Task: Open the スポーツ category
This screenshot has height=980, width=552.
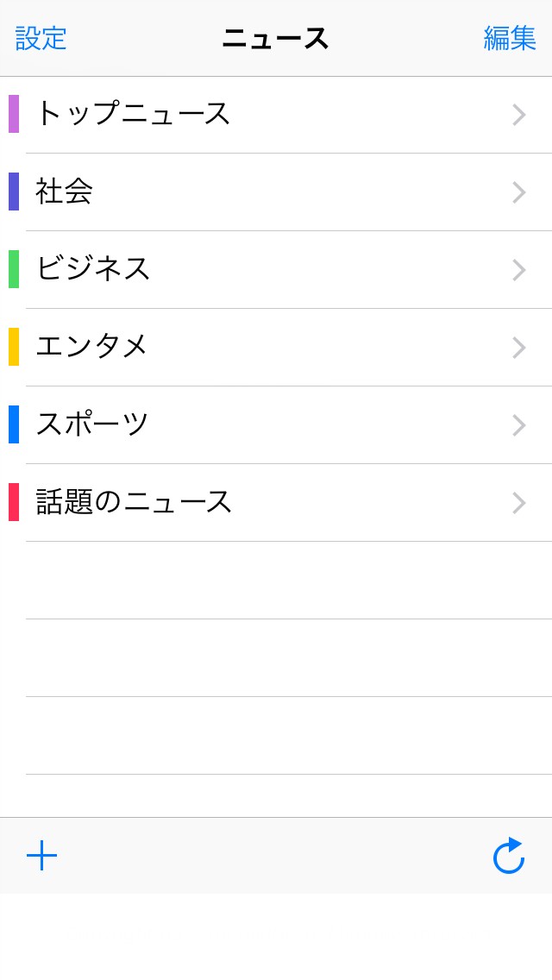Action: 92,424
